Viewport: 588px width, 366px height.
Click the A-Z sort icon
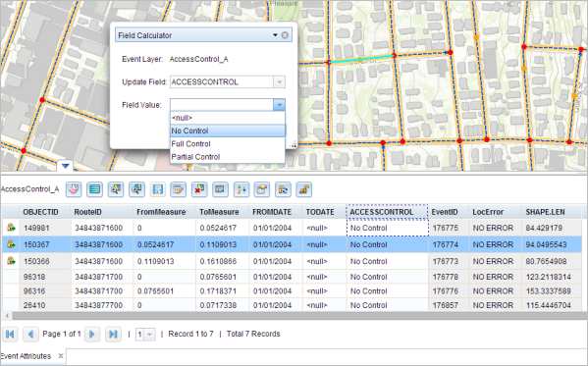(241, 189)
